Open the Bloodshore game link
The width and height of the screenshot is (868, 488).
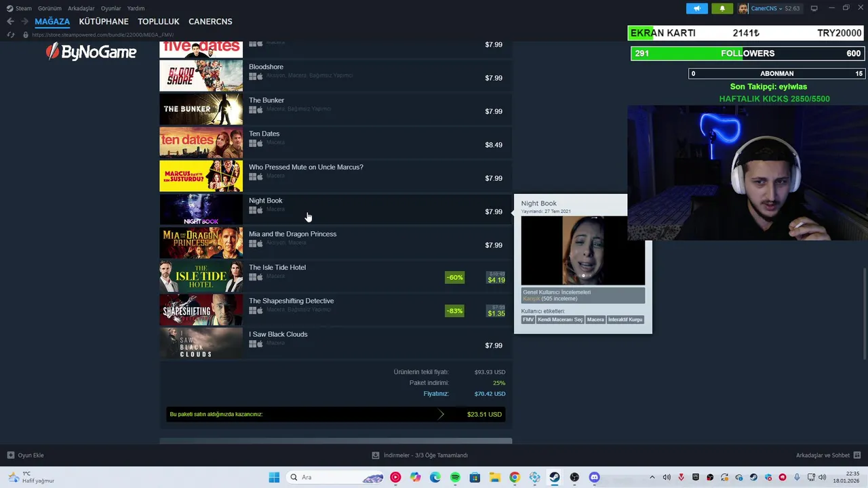[x=266, y=67]
